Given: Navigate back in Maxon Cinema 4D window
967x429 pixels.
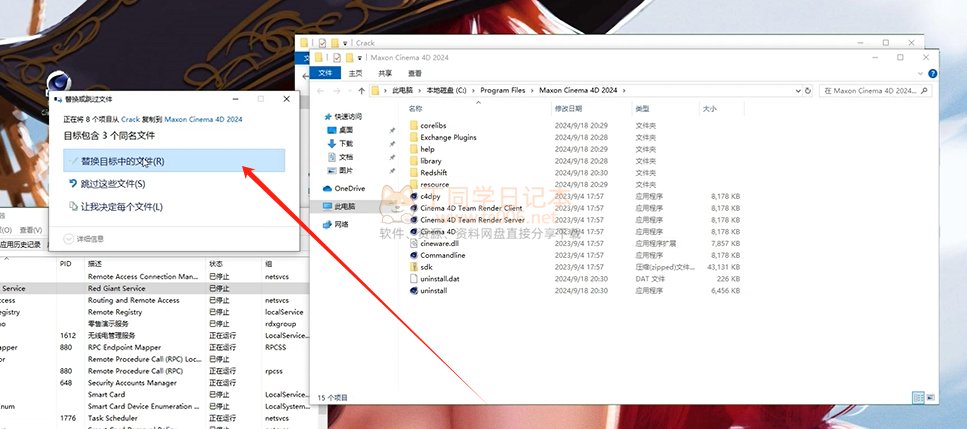Looking at the screenshot, I should [x=320, y=91].
